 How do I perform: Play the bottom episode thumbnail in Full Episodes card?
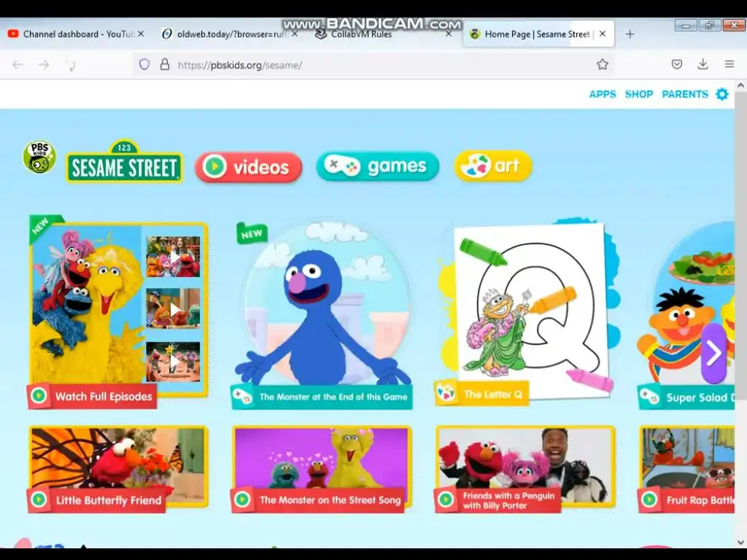(x=173, y=362)
